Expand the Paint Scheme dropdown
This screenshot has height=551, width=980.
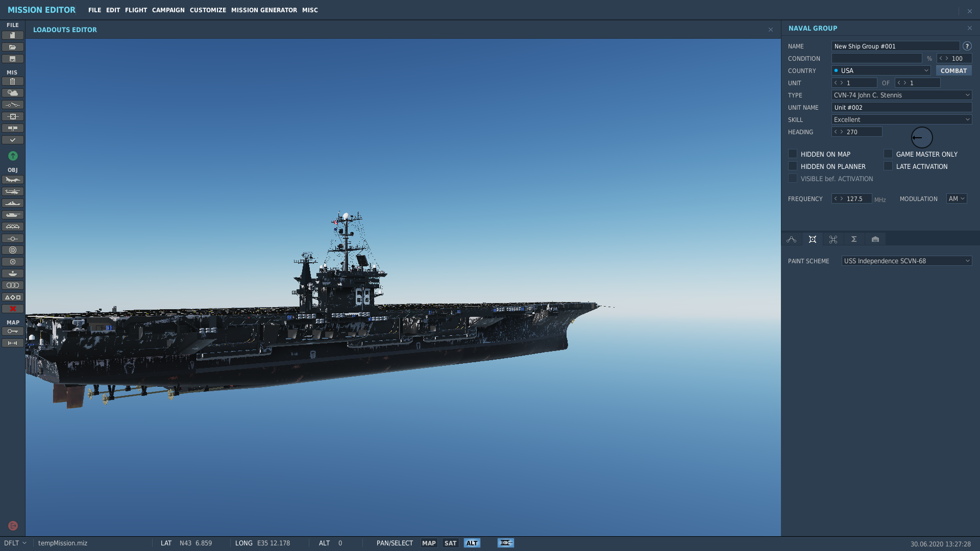click(x=906, y=261)
